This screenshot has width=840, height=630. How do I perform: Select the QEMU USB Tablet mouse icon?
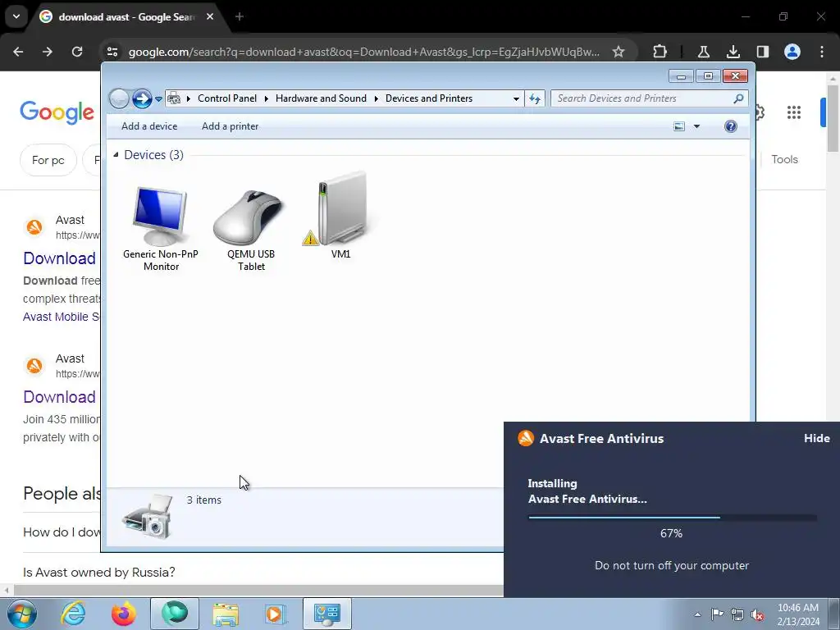tap(249, 217)
